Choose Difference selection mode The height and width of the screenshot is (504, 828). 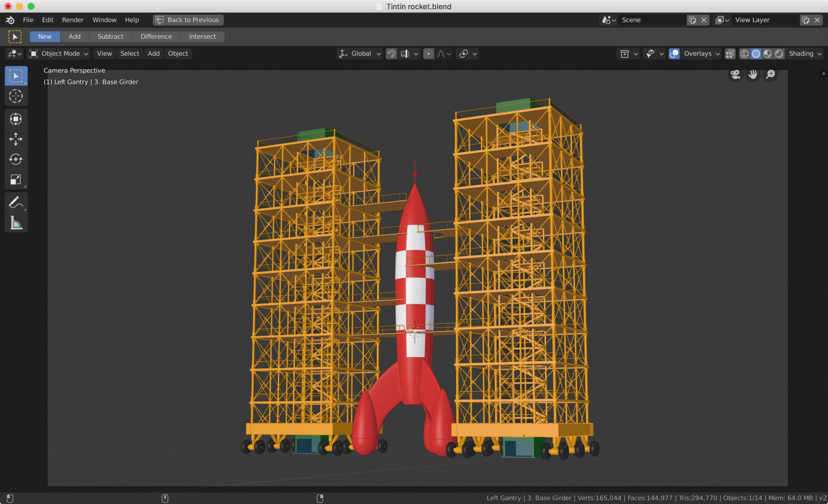coord(156,37)
